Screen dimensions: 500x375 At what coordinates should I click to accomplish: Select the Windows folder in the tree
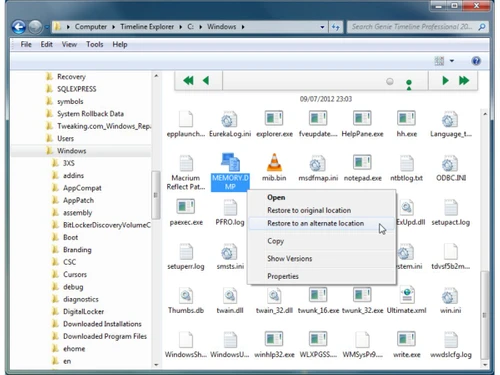71,151
